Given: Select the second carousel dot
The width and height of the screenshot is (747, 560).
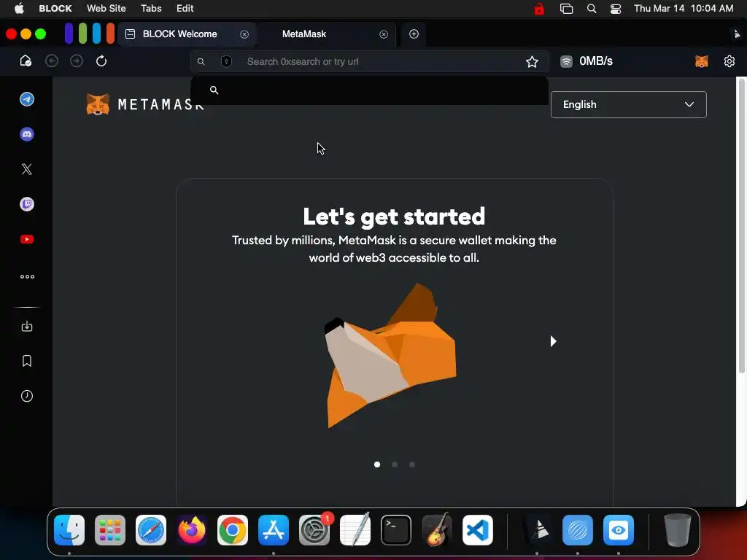Looking at the screenshot, I should tap(395, 464).
